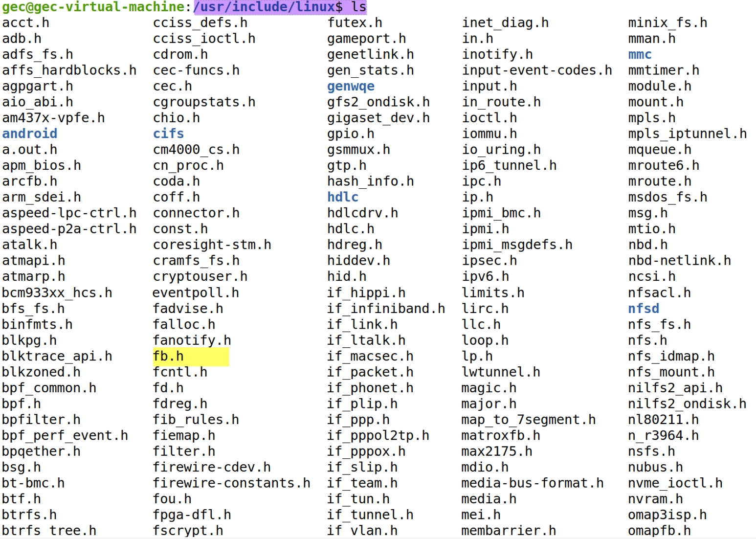This screenshot has width=756, height=539.
Task: Click am437x-vpfe.h file name
Action: (54, 118)
